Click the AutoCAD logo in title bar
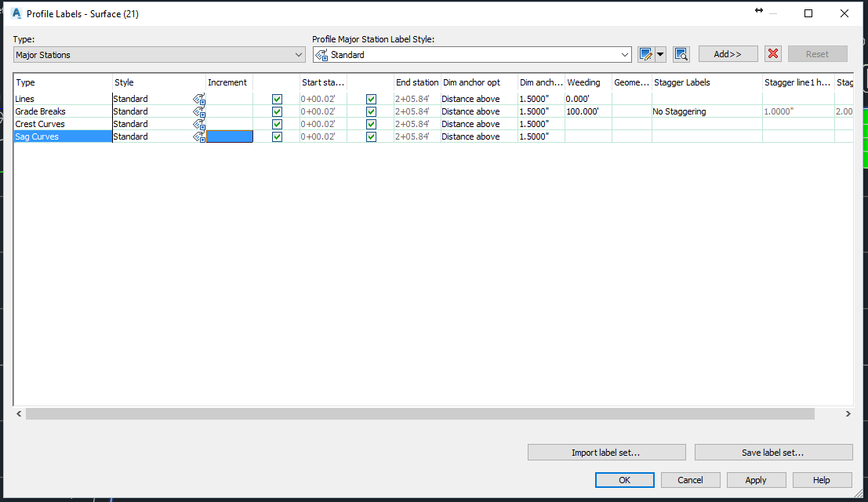Image resolution: width=868 pixels, height=502 pixels. point(16,13)
